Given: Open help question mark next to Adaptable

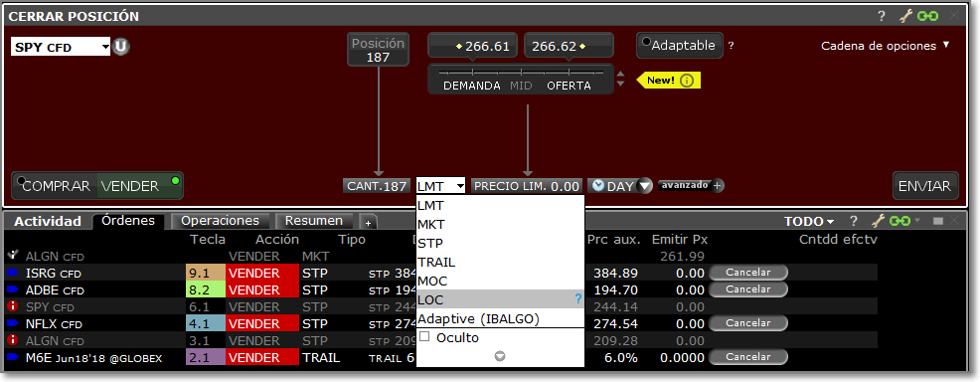Looking at the screenshot, I should (x=732, y=45).
